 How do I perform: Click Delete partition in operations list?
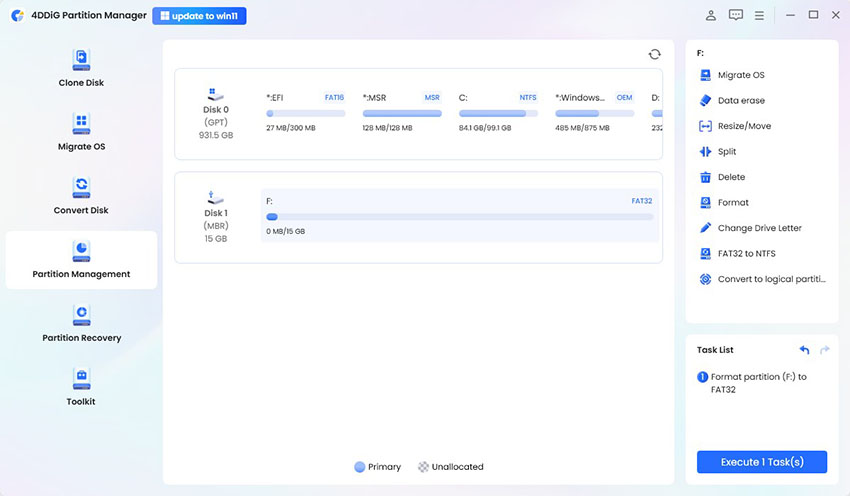click(x=731, y=177)
